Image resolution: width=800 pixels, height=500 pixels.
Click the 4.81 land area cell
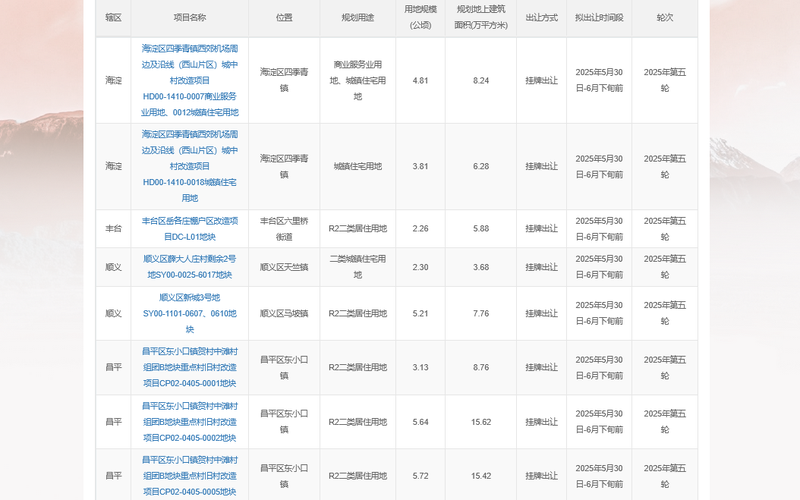tap(420, 80)
